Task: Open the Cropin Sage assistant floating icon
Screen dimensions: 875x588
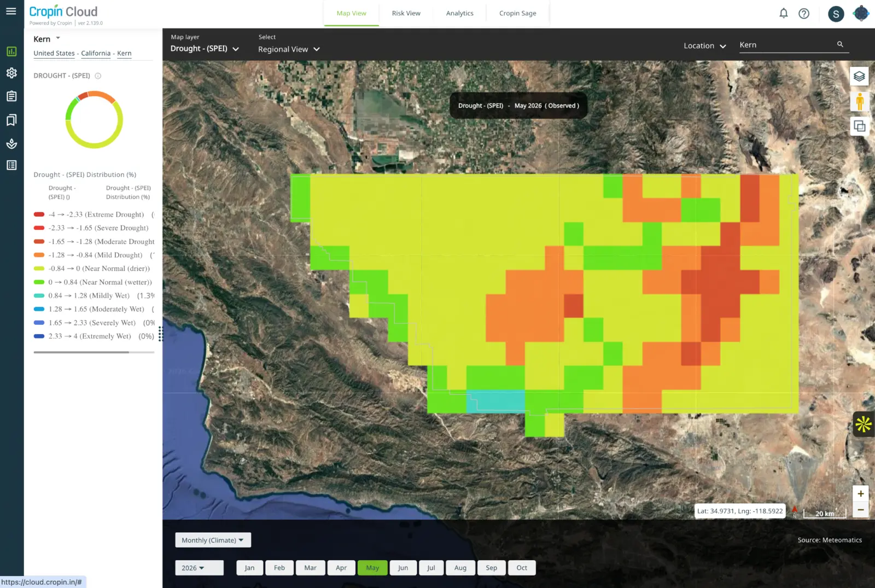Action: click(864, 424)
